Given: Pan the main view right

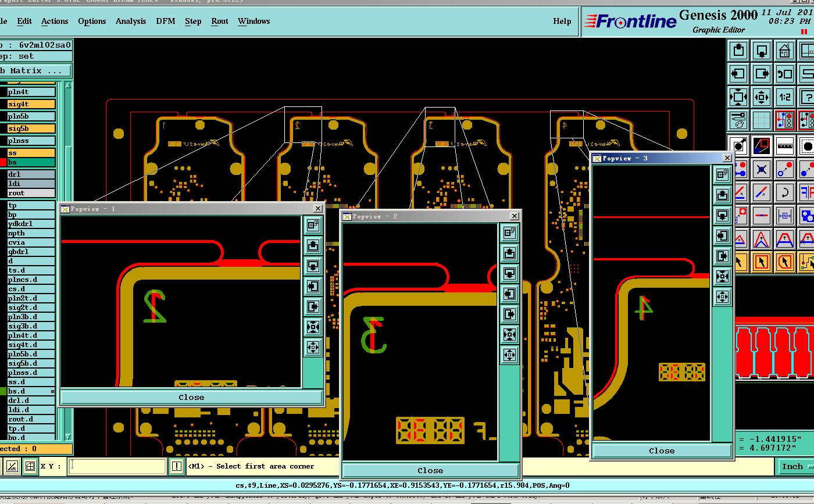Looking at the screenshot, I should 762,74.
